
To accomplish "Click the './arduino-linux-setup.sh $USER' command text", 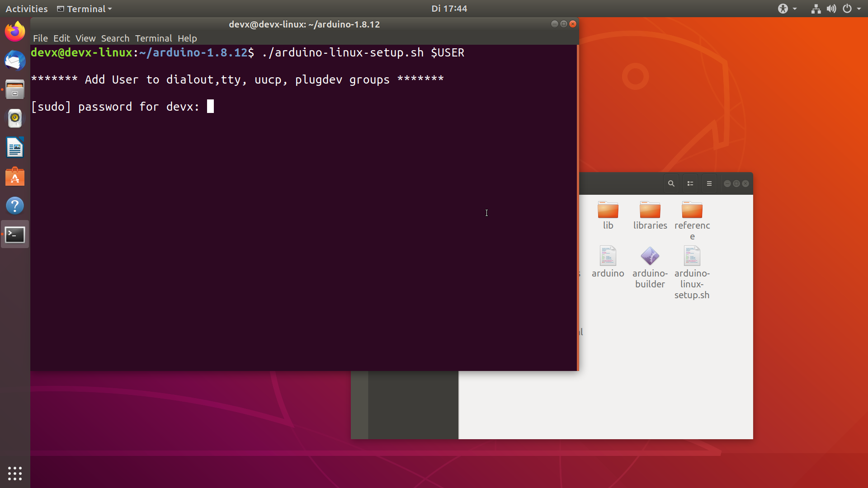I will tap(363, 52).
